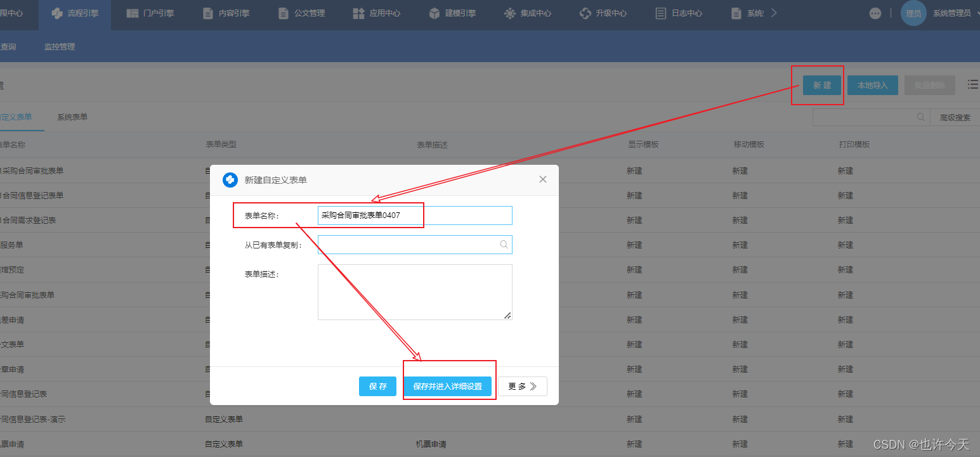Click the 服务单 form name

pyautogui.click(x=11, y=245)
